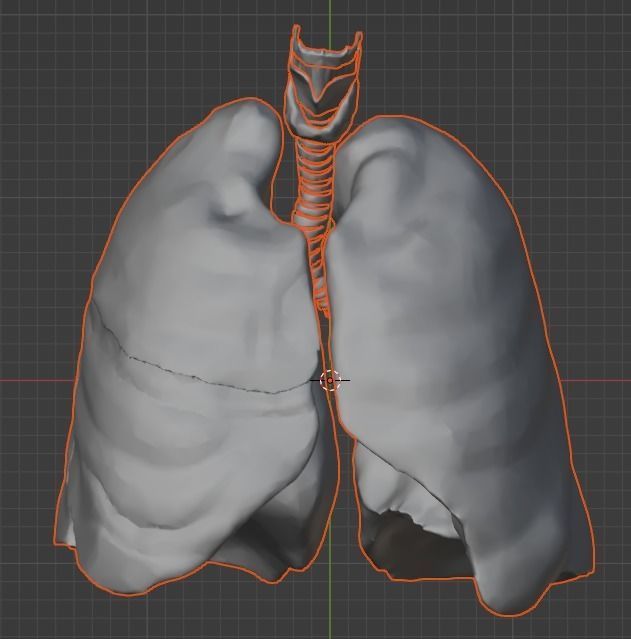This screenshot has width=631, height=639.
Task: Click the 3D cursor at the origin
Action: pos(330,380)
